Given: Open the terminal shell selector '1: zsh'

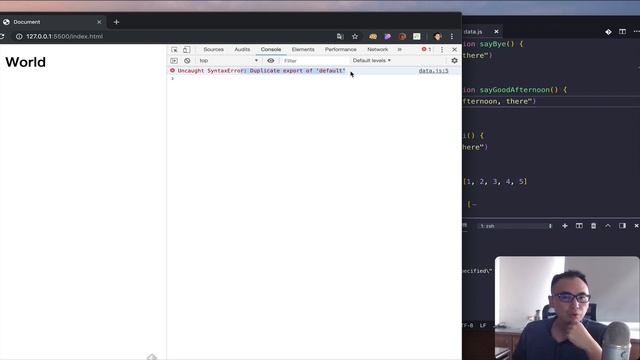Looking at the screenshot, I should click(x=515, y=226).
